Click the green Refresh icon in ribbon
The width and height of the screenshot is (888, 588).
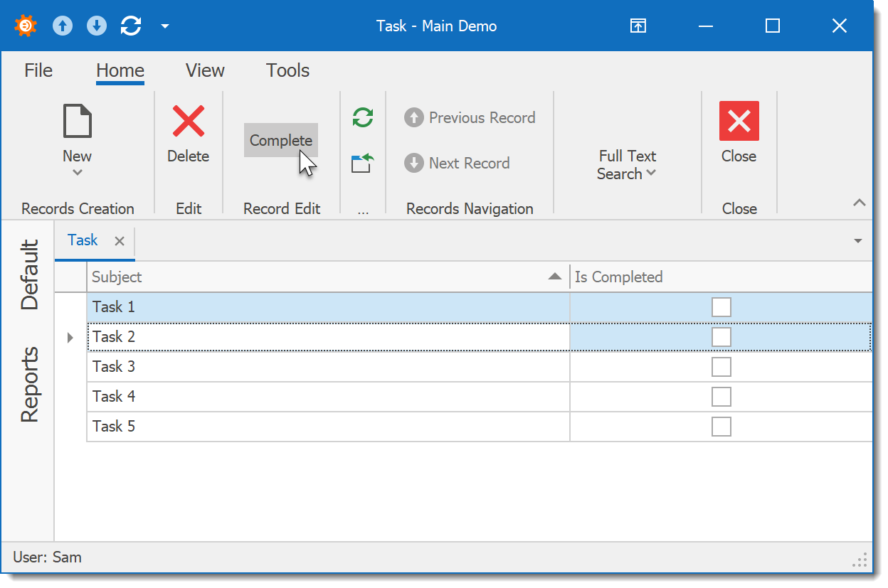[x=363, y=117]
